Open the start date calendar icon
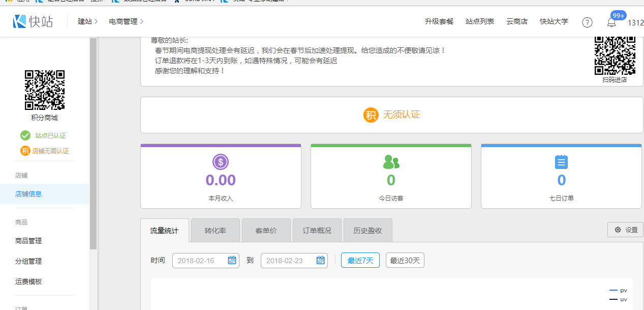The image size is (644, 310). (232, 260)
